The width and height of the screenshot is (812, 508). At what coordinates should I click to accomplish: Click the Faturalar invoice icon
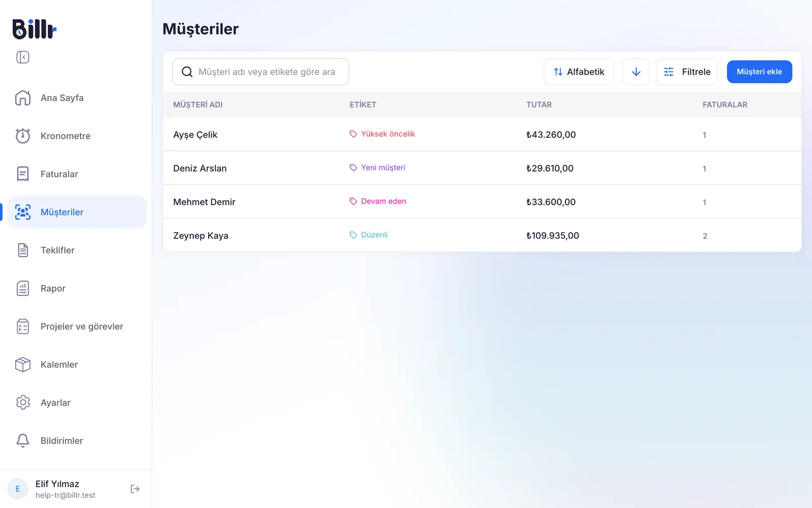click(x=23, y=174)
